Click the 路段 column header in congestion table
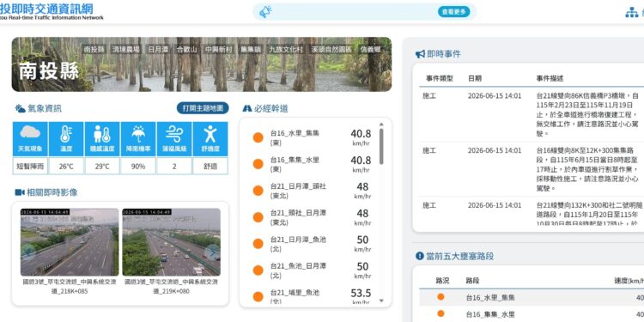The width and height of the screenshot is (644, 322). 472,281
